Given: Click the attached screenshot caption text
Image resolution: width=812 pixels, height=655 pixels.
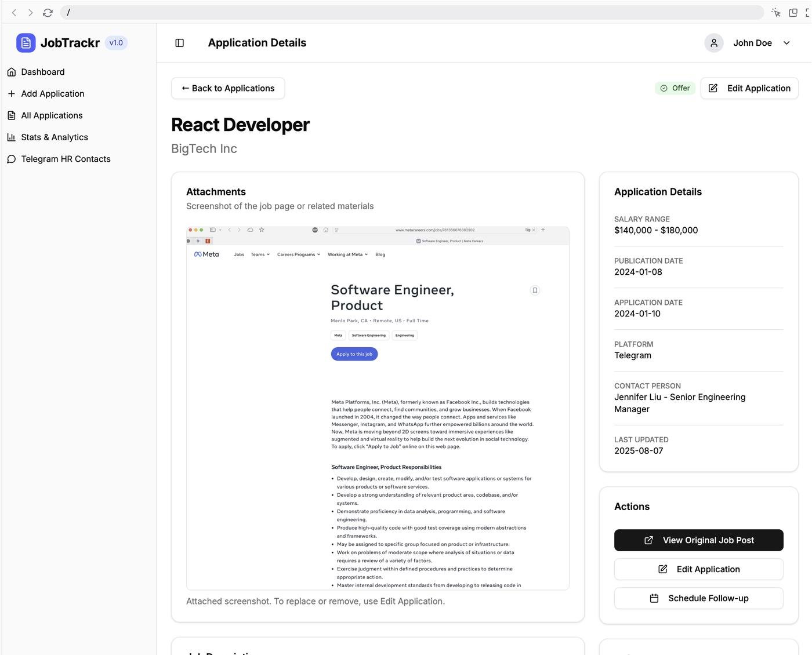Looking at the screenshot, I should (x=316, y=602).
